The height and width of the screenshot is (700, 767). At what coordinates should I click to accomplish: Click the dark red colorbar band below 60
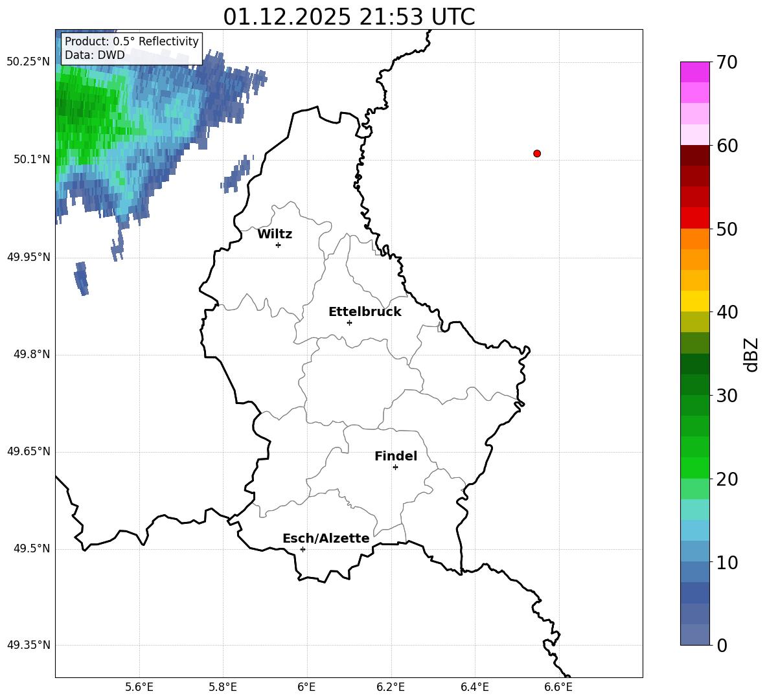click(x=694, y=155)
